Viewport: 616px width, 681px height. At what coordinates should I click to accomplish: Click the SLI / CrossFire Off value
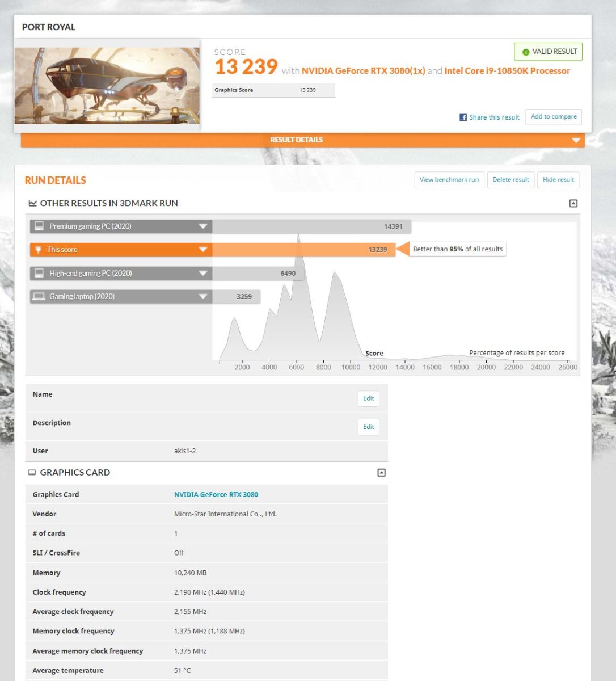(x=179, y=553)
